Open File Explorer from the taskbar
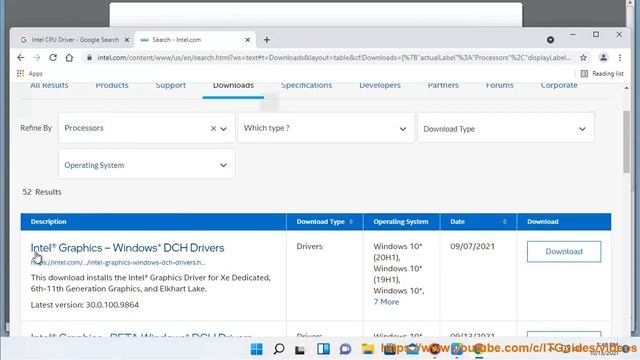Image resolution: width=640 pixels, height=360 pixels. (368, 349)
